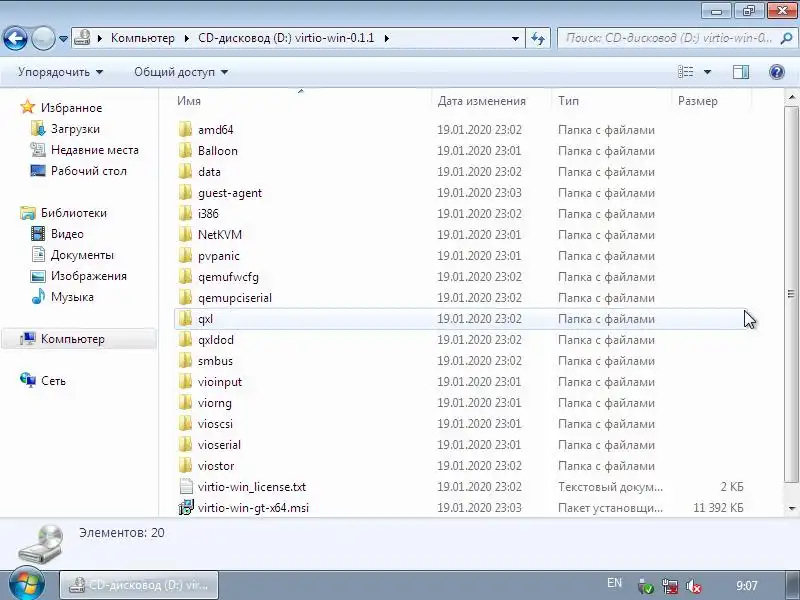Open the Музыка library
This screenshot has height=600, width=800.
tap(72, 297)
